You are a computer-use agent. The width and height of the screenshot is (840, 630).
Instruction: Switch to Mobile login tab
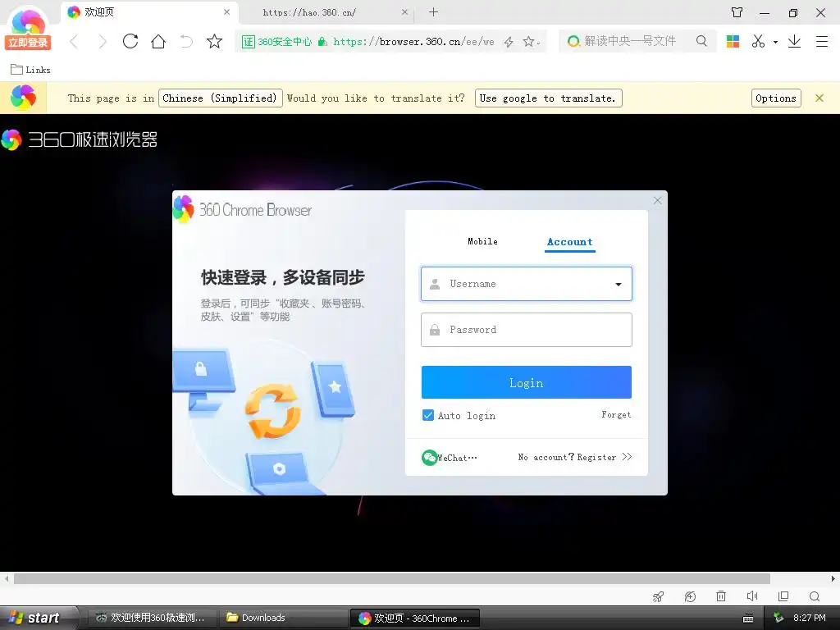click(482, 242)
